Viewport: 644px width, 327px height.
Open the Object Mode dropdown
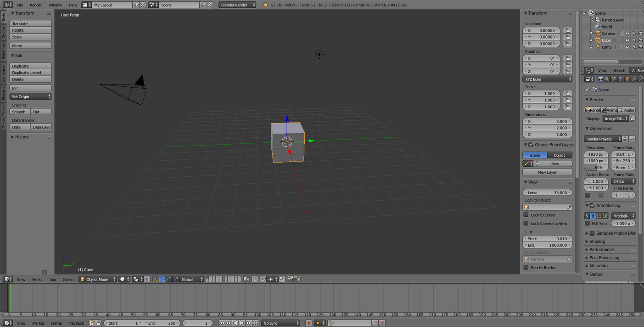97,279
